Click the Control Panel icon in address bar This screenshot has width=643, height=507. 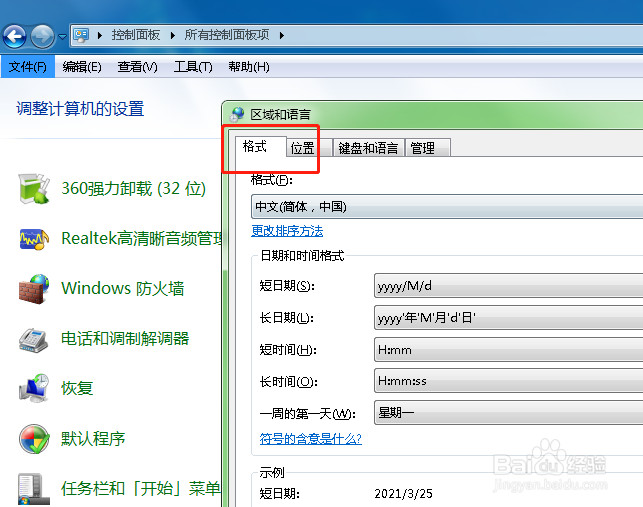(x=81, y=35)
